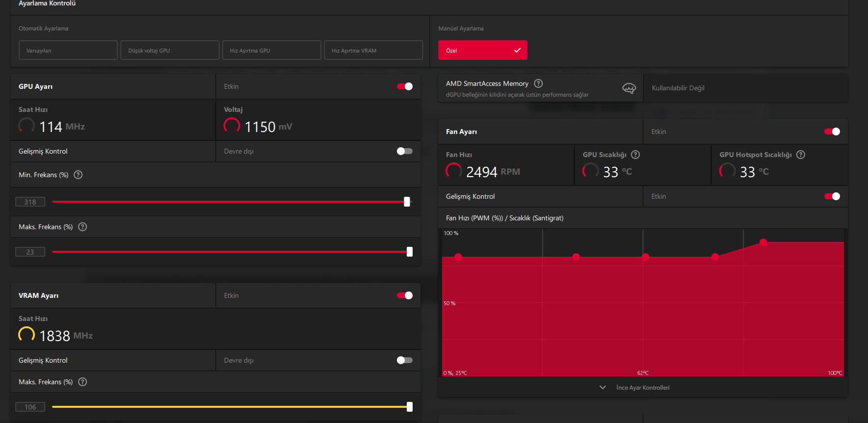Click the Ayarlama Kontrolü heading
Image resolution: width=868 pixels, height=423 pixels.
(47, 3)
